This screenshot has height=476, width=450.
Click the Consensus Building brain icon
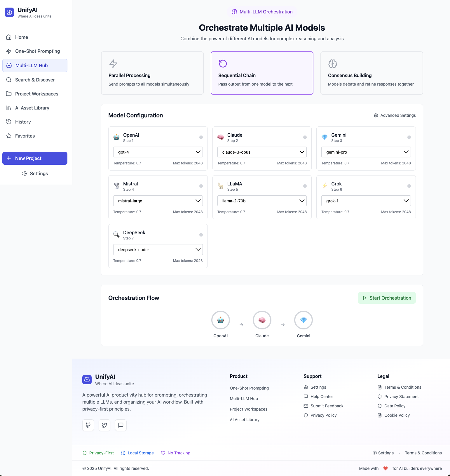click(x=332, y=63)
